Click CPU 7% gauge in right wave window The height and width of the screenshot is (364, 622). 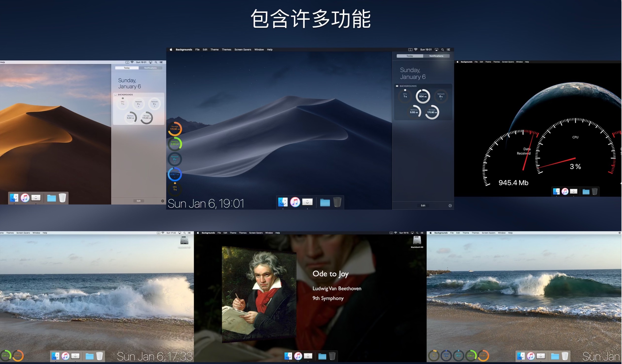pyautogui.click(x=434, y=356)
